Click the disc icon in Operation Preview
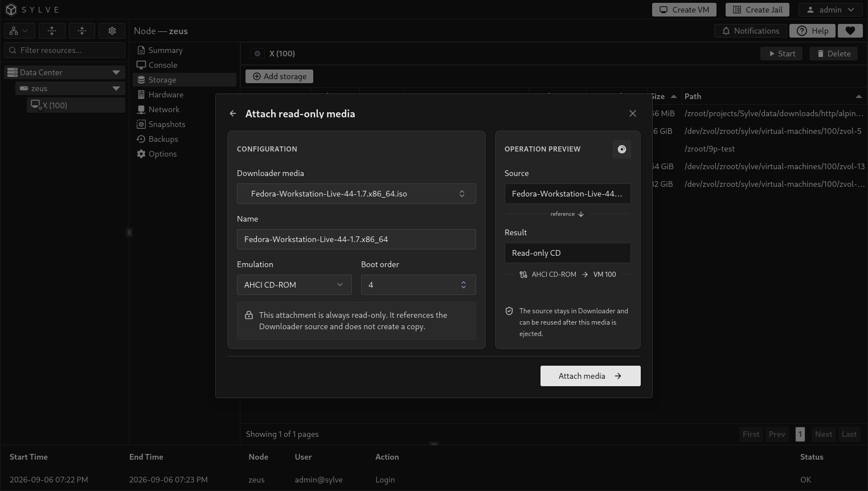868x491 pixels. [622, 149]
